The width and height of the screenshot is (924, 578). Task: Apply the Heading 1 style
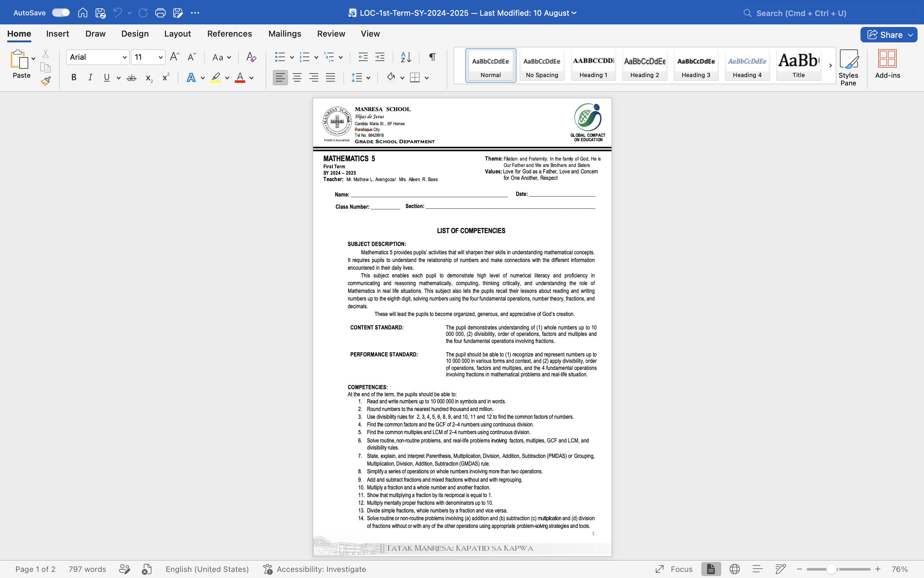(593, 66)
